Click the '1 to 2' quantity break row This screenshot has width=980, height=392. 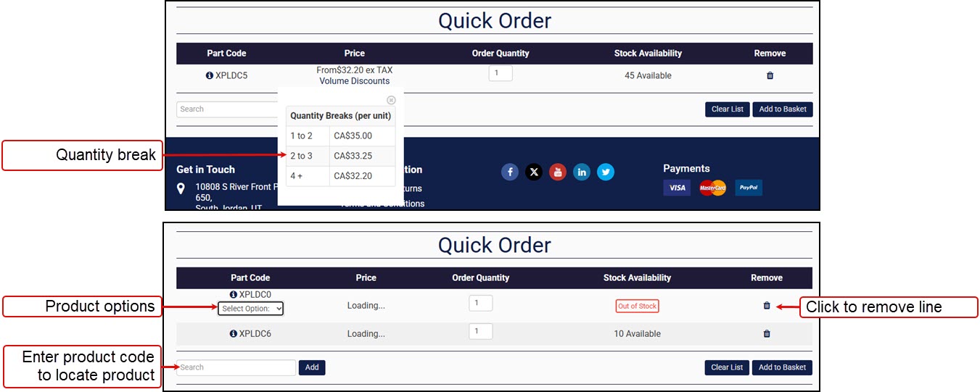point(341,136)
